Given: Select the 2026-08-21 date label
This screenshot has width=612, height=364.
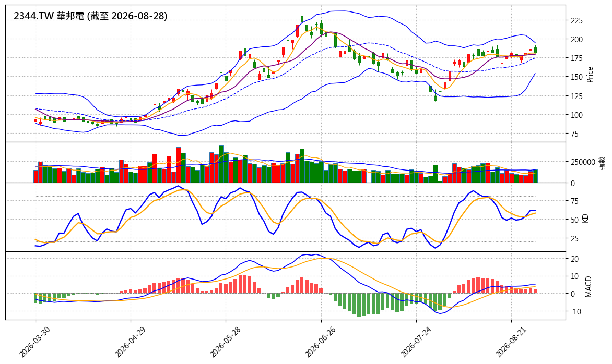Looking at the screenshot, I should coord(511,342).
